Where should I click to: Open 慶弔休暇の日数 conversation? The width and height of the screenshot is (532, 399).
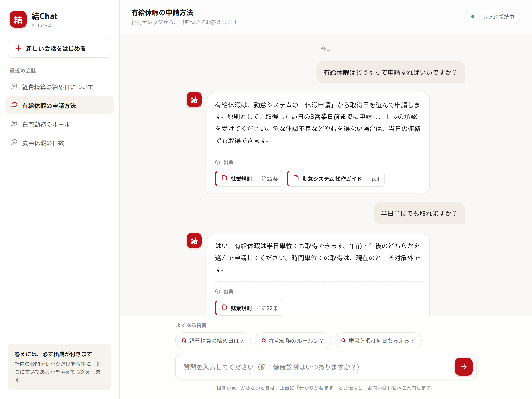click(x=60, y=143)
